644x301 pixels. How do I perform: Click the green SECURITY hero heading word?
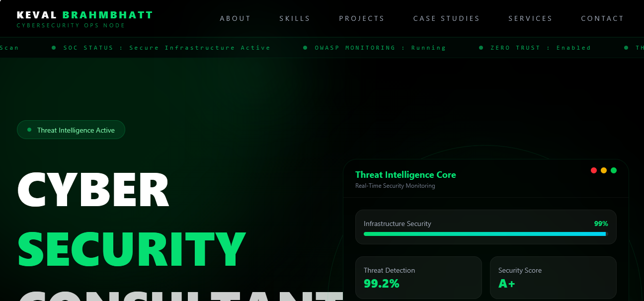(x=132, y=250)
